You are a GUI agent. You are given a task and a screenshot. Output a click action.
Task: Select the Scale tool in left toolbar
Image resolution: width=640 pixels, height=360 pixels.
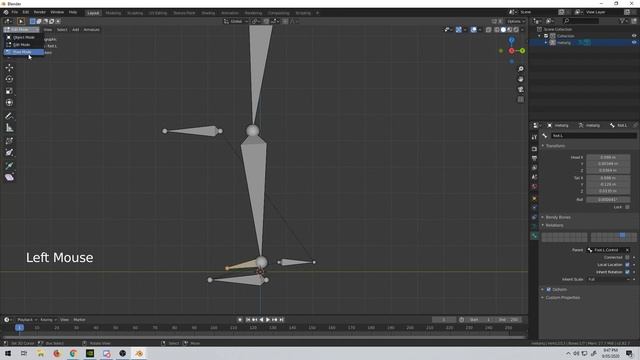9,91
